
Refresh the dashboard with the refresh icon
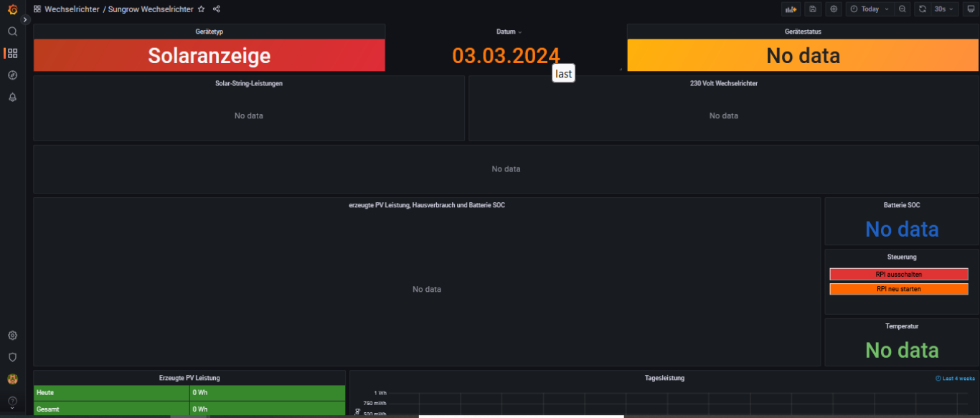(923, 9)
